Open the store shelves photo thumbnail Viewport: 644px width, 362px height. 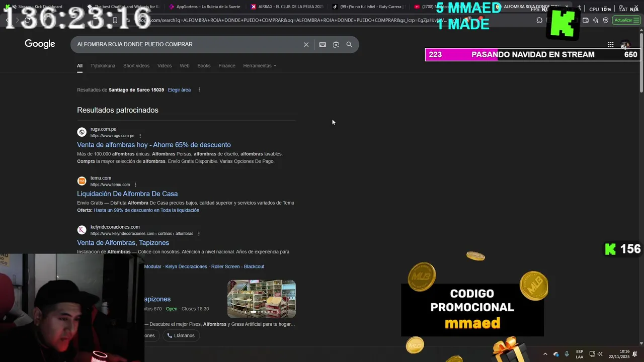tap(262, 299)
